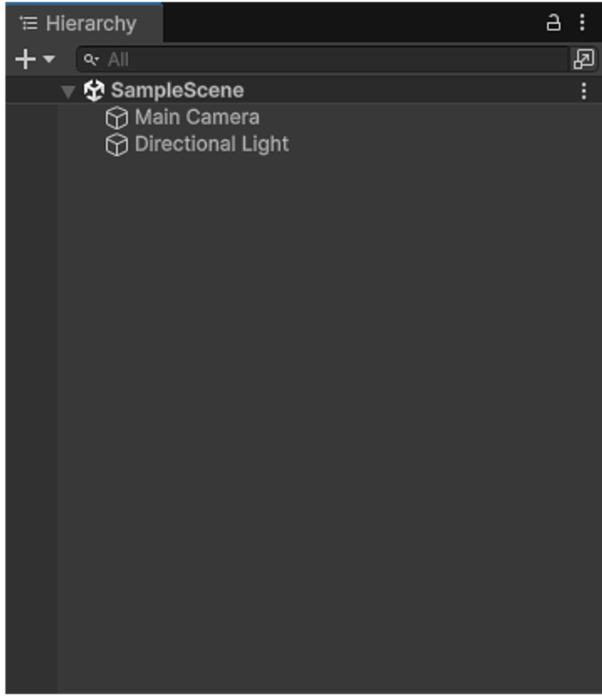Click the Unity logo icon beside SampleScene
This screenshot has width=602, height=700.
click(x=94, y=91)
